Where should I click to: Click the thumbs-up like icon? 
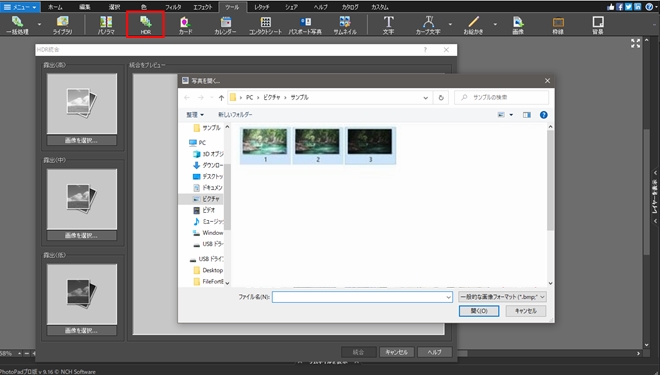pyautogui.click(x=611, y=7)
